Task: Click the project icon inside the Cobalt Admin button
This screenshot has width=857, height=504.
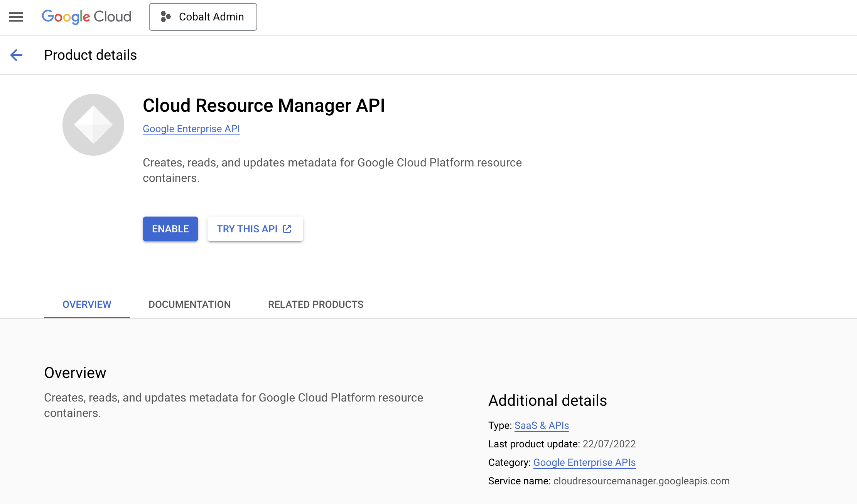Action: [166, 17]
